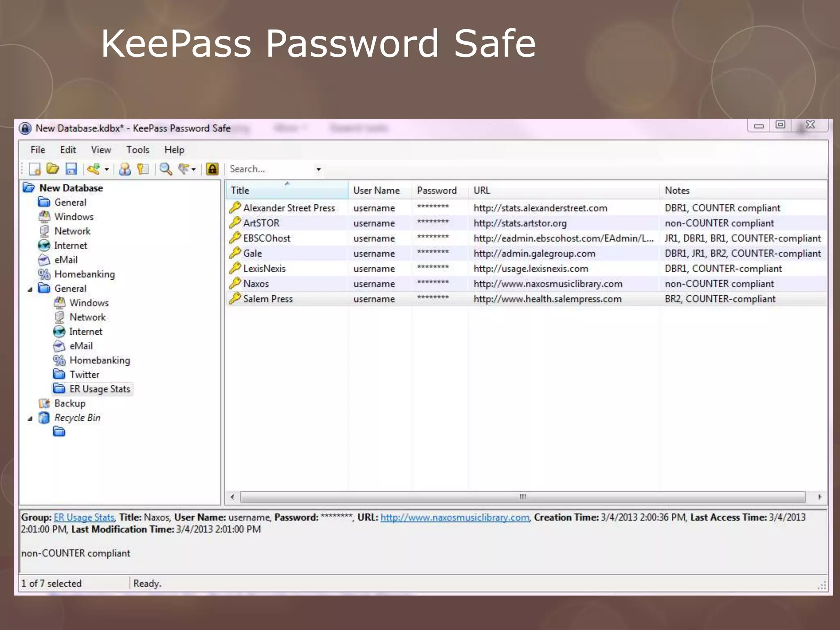Viewport: 840px width, 630px height.
Task: Select top-level General folder above Windows
Action: coord(70,202)
